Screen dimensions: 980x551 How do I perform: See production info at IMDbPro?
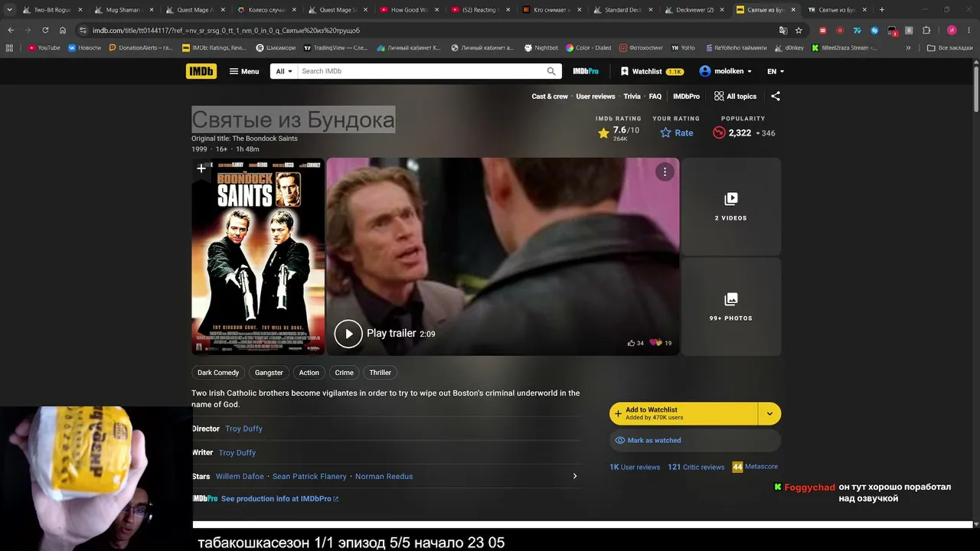pos(279,499)
